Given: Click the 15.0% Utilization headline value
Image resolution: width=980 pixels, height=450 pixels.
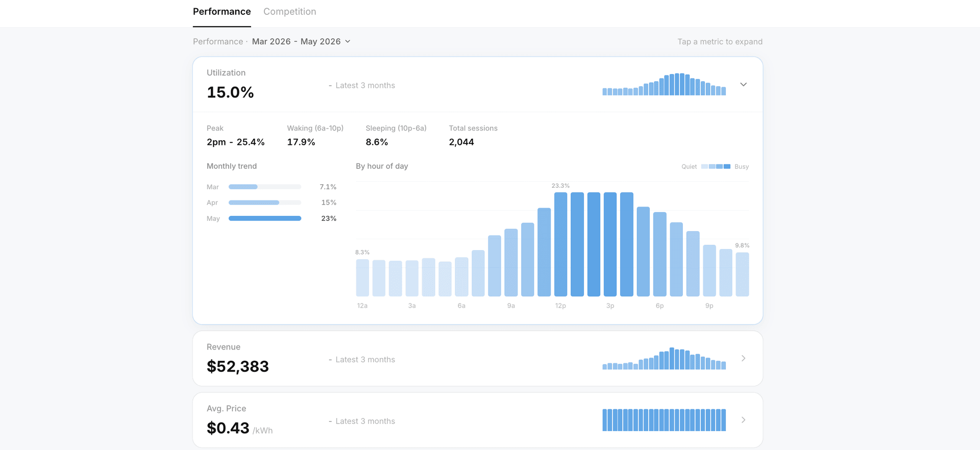Looking at the screenshot, I should (230, 92).
